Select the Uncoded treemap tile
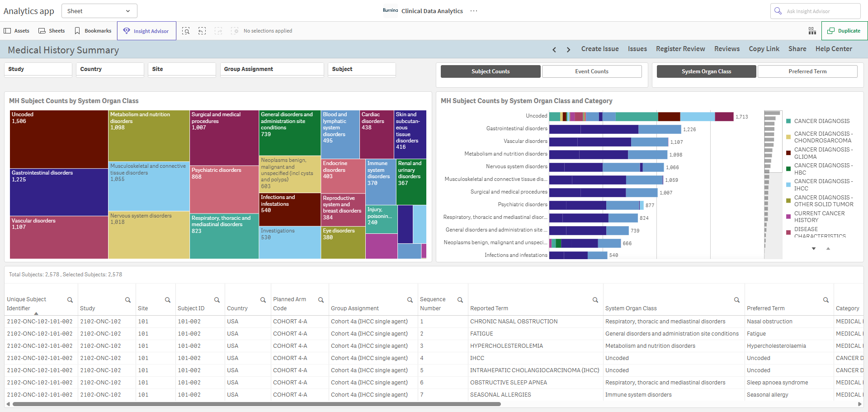 click(x=59, y=139)
